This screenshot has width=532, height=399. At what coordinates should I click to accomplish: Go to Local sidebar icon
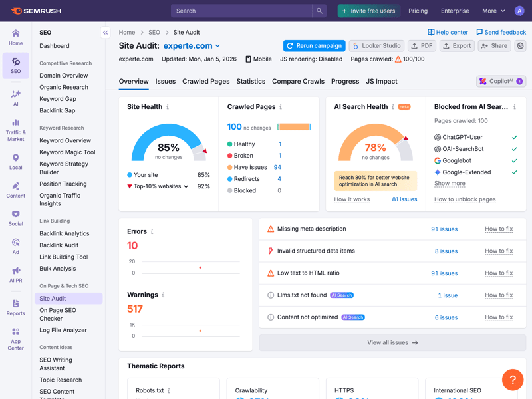[15, 162]
